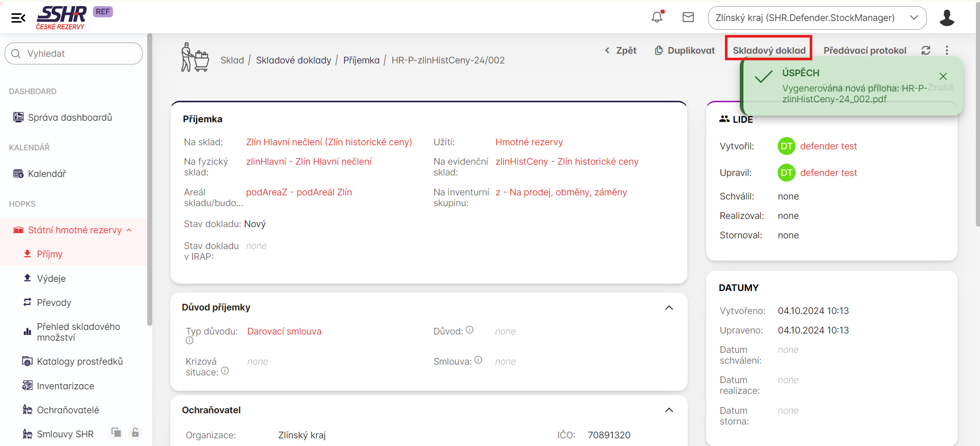This screenshot has width=980, height=446.
Task: Click the lock icon next to Smlouvy SHR
Action: click(135, 433)
